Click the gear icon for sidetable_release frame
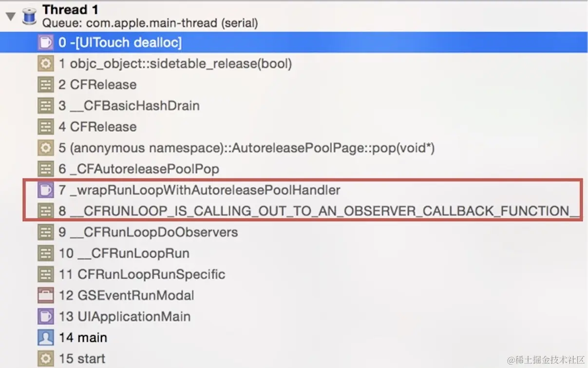The width and height of the screenshot is (588, 368). [45, 63]
